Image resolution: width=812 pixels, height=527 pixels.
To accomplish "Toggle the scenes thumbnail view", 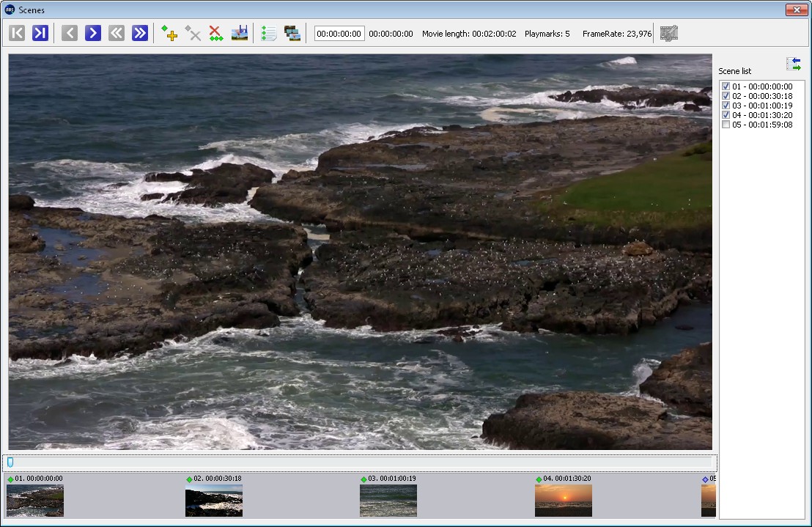I will (292, 32).
